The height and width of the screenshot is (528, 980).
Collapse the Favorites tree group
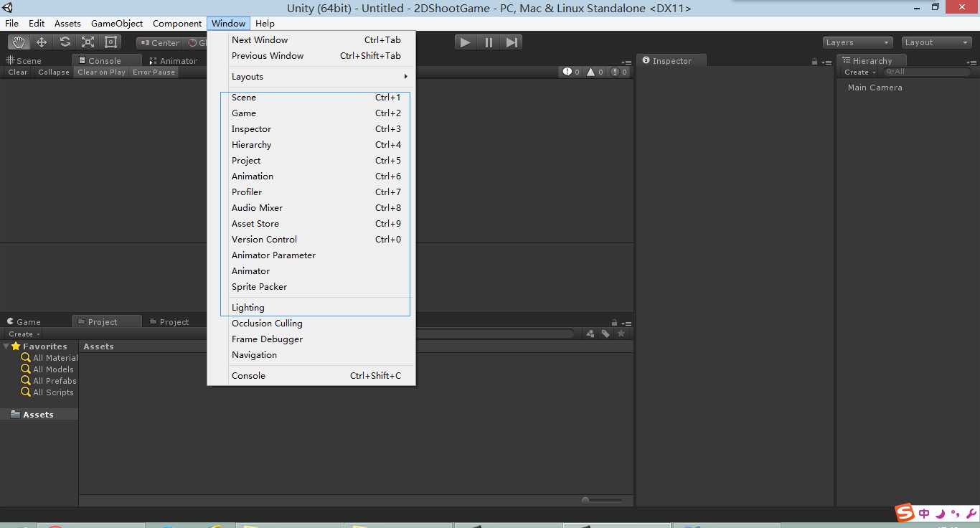(x=6, y=346)
